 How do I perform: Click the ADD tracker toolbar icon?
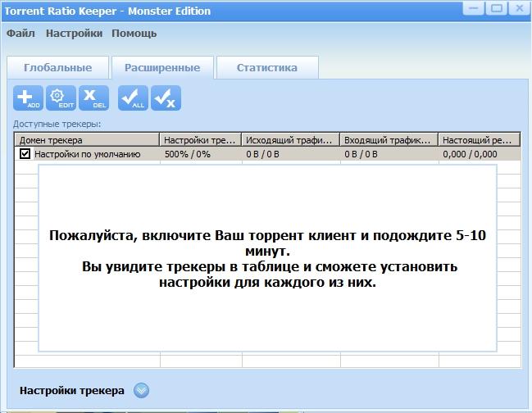28,98
